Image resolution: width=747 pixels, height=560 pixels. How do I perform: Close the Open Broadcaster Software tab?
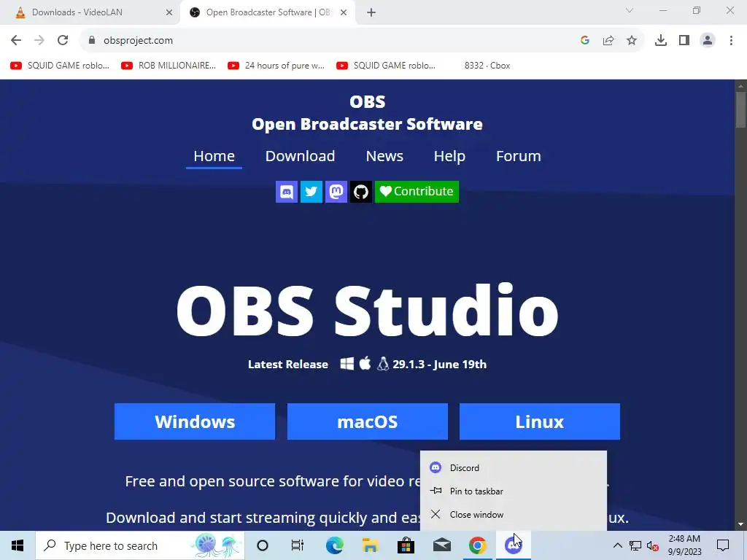click(x=344, y=12)
